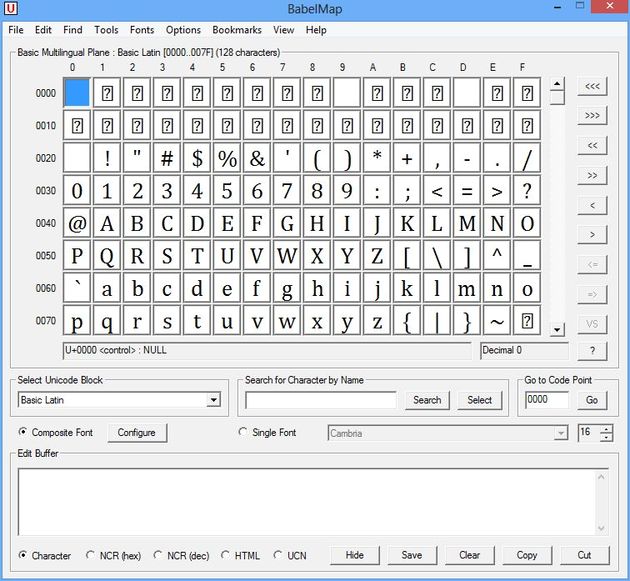Click the BabelMap app icon in title bar
The height and width of the screenshot is (581, 630).
10,8
